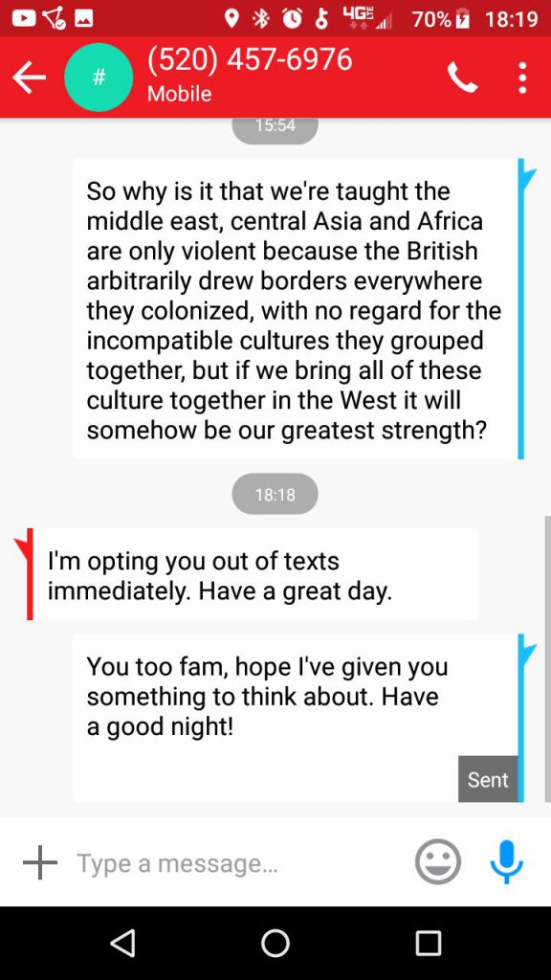Open the three-dot overflow menu
This screenshot has width=551, height=980.
coord(522,78)
